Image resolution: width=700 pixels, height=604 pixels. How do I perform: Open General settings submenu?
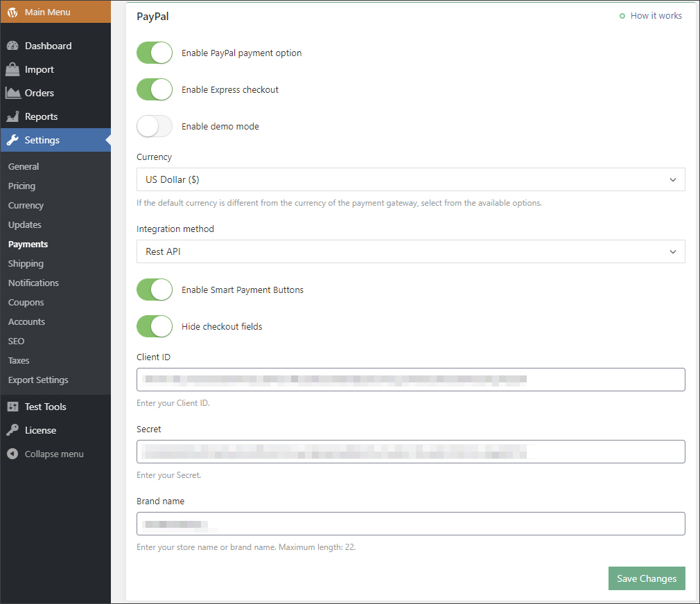24,166
